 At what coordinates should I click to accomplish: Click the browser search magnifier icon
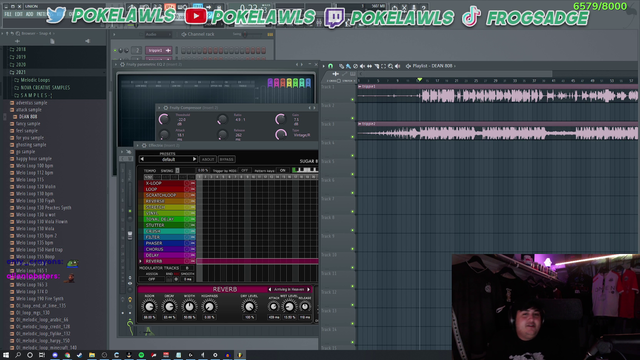[18, 33]
